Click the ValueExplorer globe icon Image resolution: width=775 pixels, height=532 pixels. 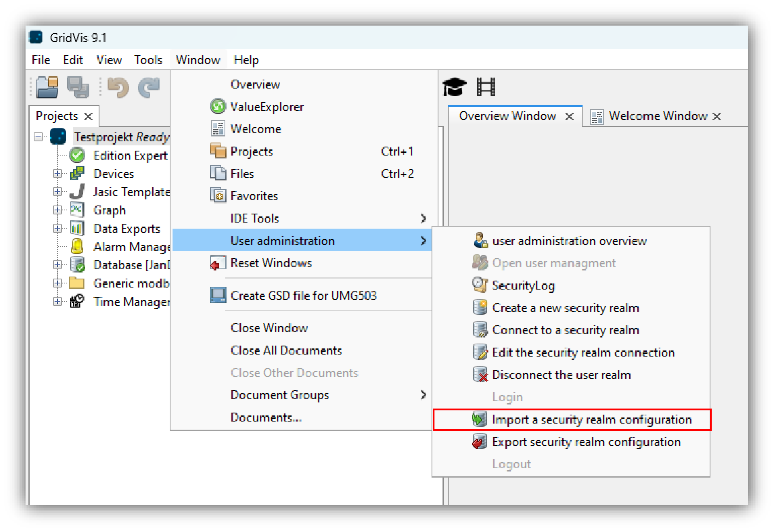point(218,106)
